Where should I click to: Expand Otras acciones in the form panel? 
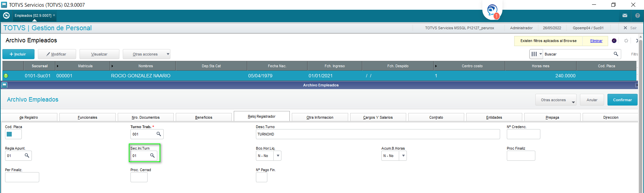pos(556,100)
